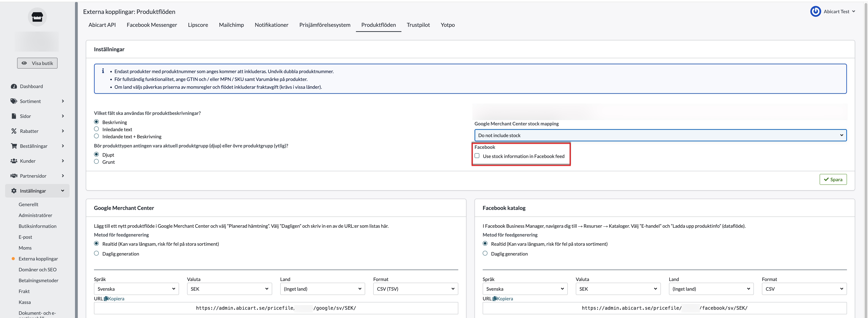Viewport: 868px width, 318px height.
Task: Select Inledande text + Beskrivning option
Action: [x=96, y=136]
